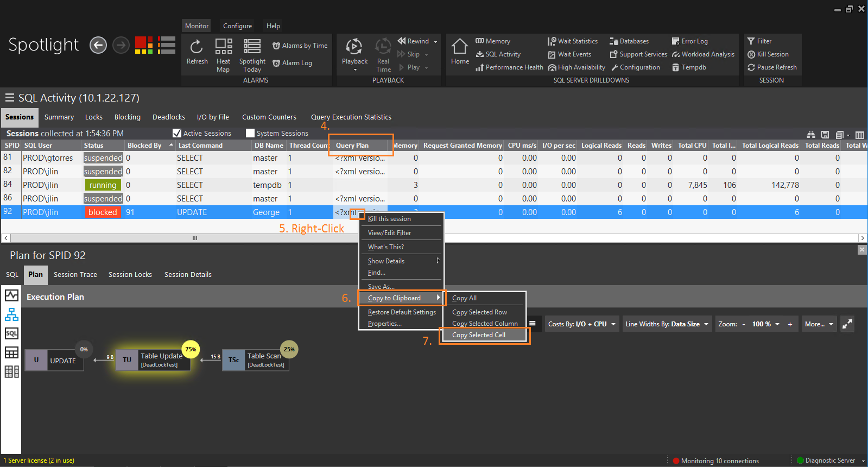Click the Refresh icon in toolbar
Viewport: 868px width, 467px height.
[197, 52]
